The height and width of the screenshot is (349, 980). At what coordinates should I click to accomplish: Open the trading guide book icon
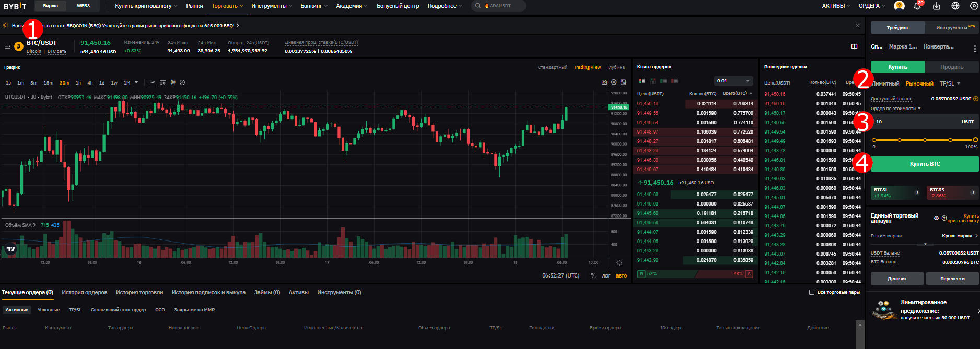pyautogui.click(x=855, y=46)
